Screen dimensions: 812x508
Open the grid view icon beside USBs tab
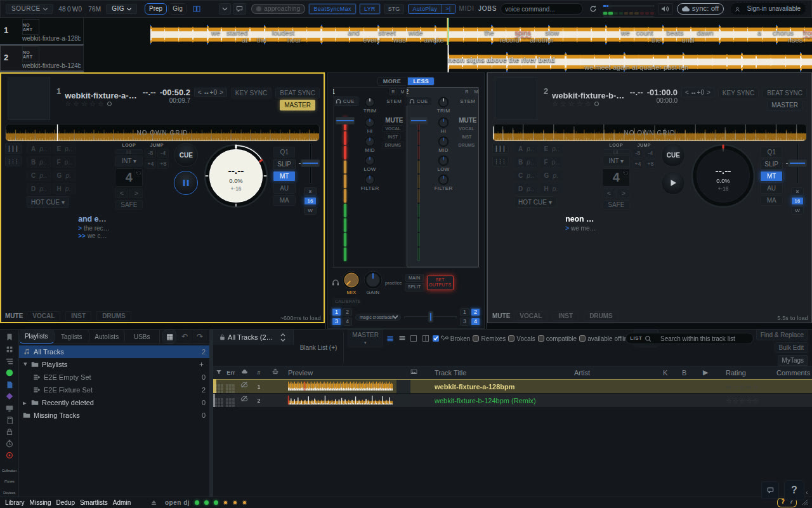(x=169, y=337)
